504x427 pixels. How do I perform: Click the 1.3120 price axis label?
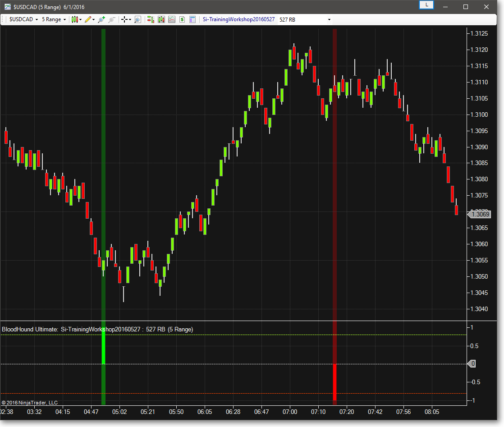(479, 50)
